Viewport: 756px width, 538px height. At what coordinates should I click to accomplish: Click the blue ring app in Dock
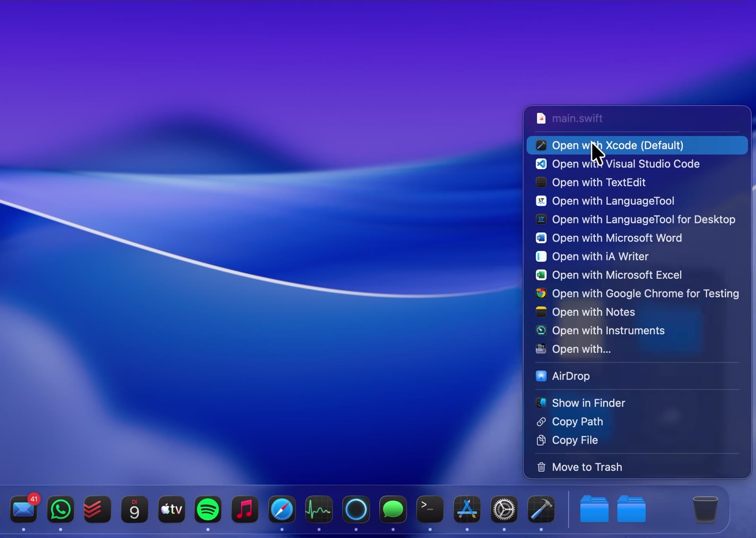[x=356, y=509]
